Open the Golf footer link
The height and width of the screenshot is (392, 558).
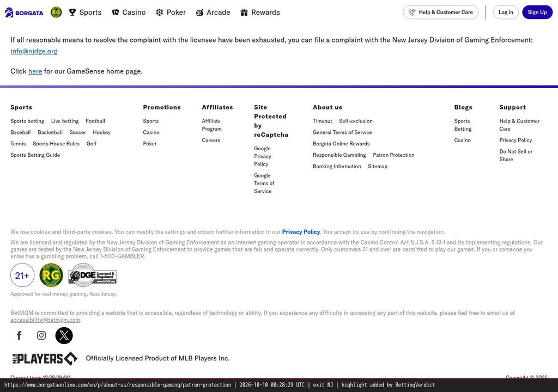[x=92, y=144]
